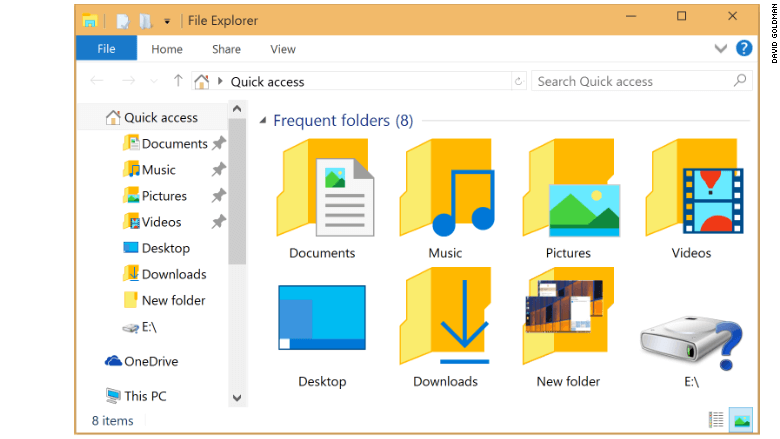Go up one level with up arrow
This screenshot has height=439, width=780.
click(x=178, y=81)
